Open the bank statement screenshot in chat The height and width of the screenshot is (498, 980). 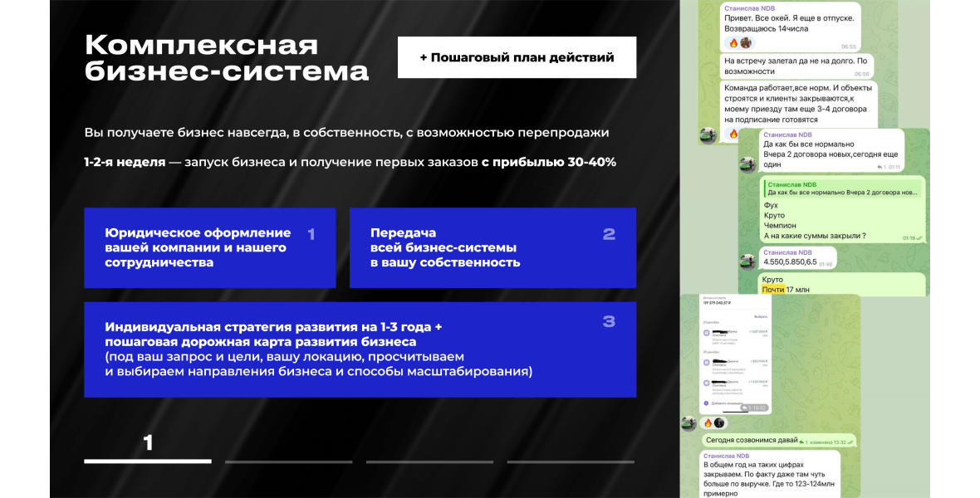click(x=735, y=354)
